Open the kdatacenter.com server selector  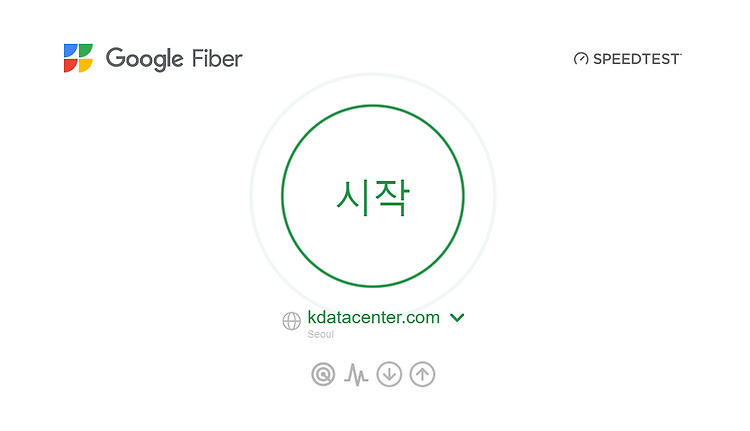coord(374,317)
